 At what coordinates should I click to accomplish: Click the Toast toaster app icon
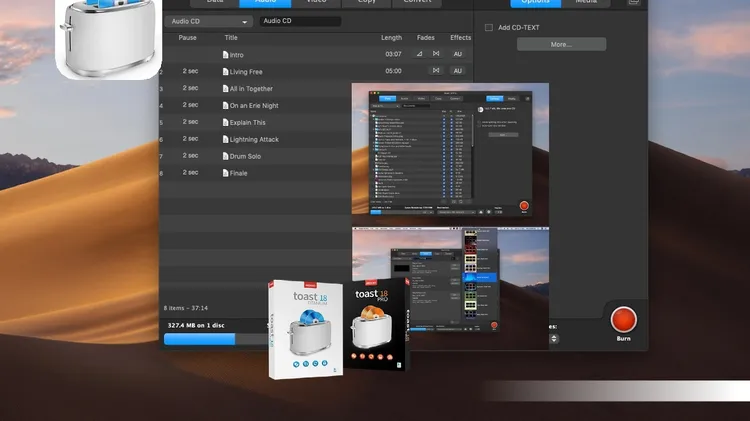coord(109,39)
